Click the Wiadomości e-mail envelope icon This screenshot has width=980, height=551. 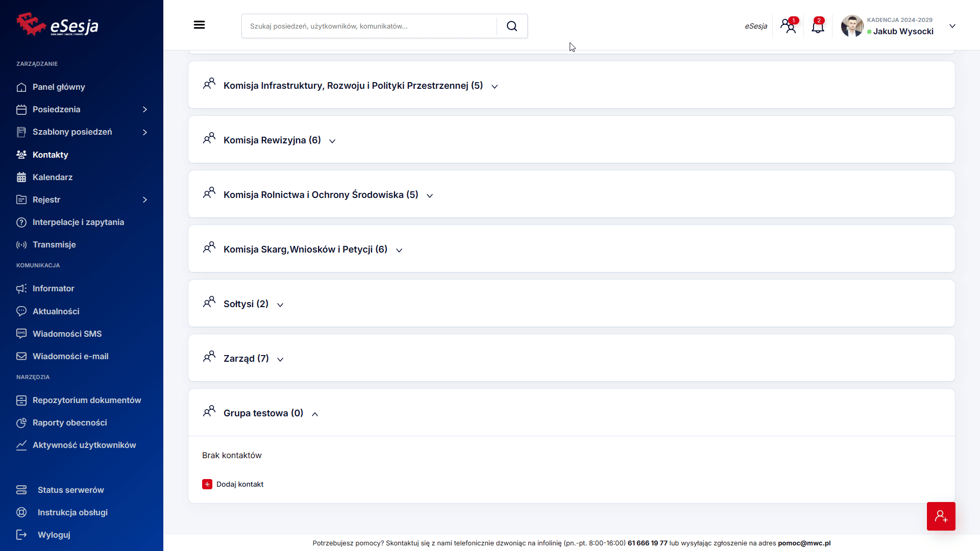pyautogui.click(x=21, y=356)
